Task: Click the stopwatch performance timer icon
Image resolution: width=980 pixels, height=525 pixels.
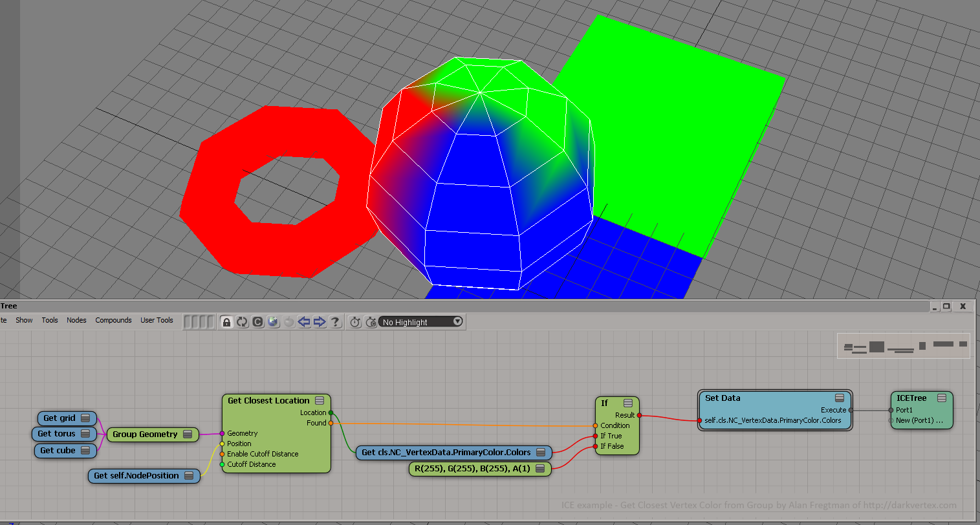Action: 355,322
